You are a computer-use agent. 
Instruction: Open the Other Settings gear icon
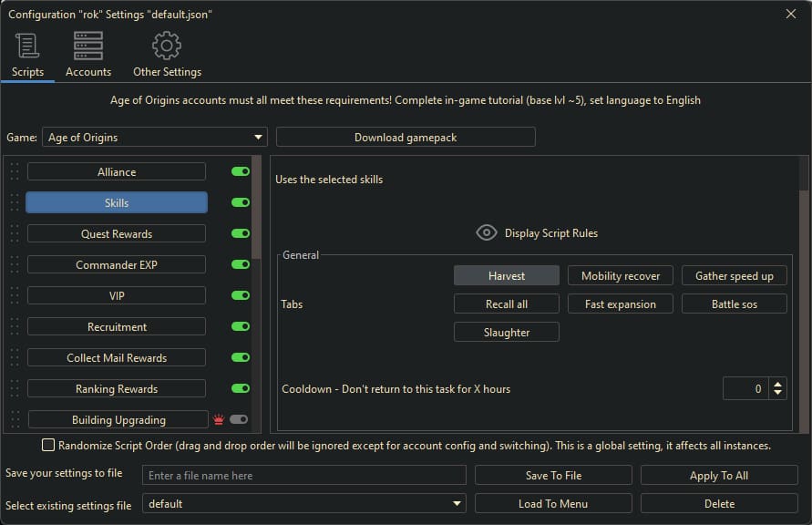tap(166, 45)
